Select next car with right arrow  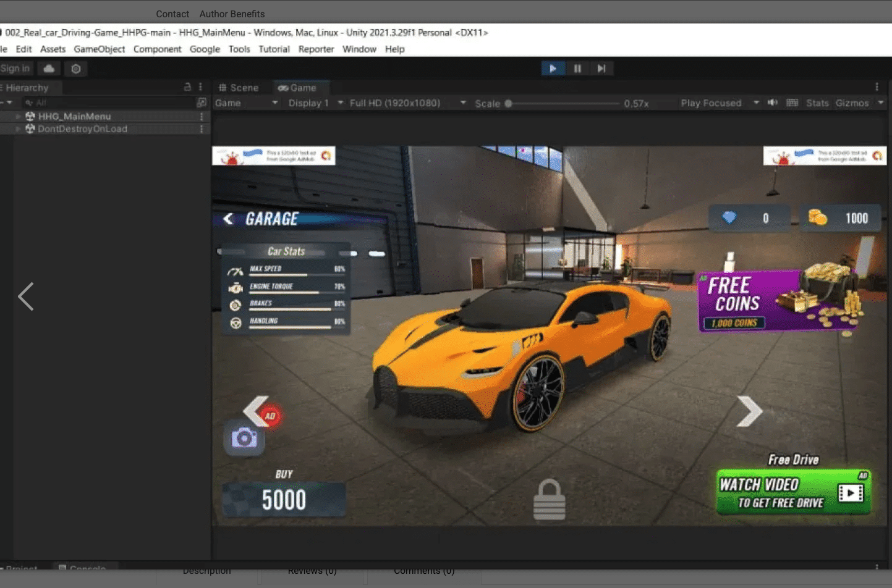749,411
